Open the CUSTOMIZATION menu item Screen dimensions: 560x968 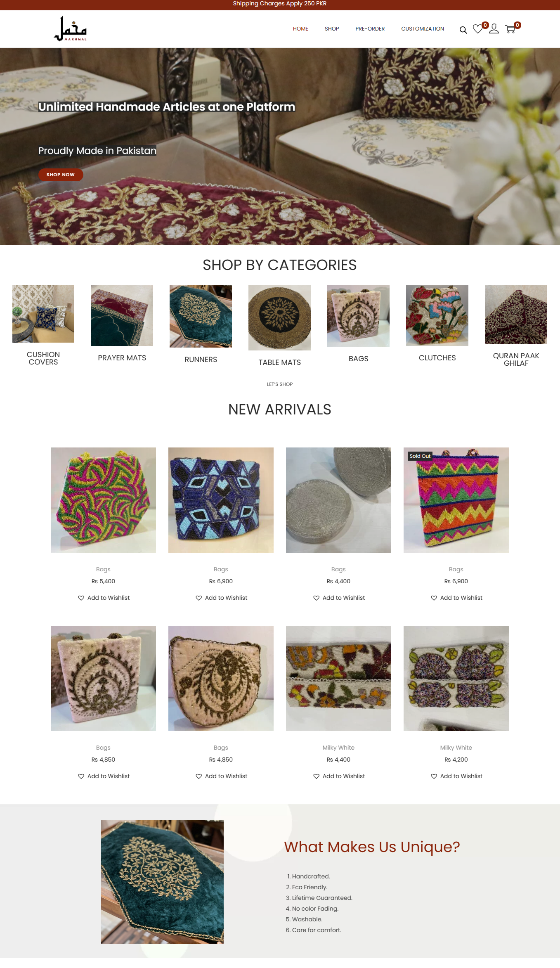423,29
